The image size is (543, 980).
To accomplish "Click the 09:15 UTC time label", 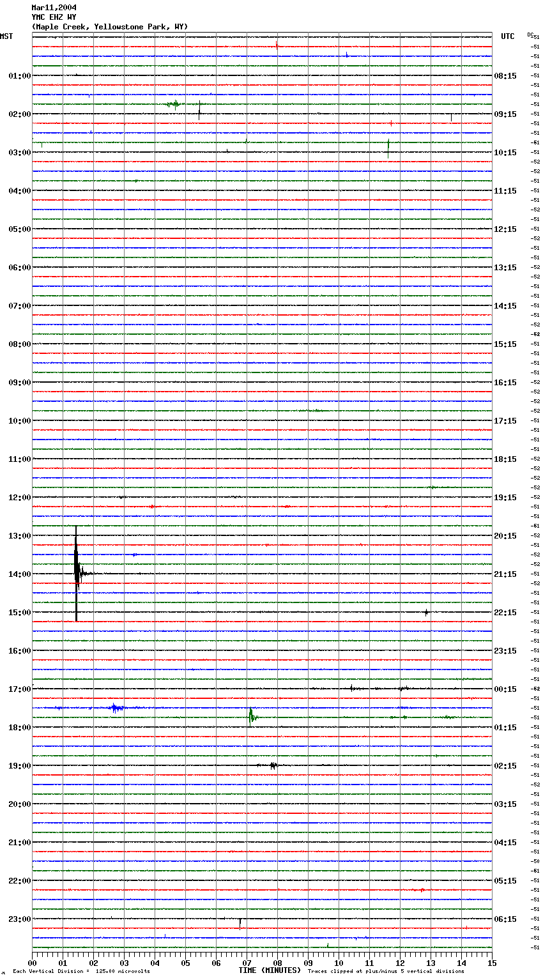I will pyautogui.click(x=505, y=114).
